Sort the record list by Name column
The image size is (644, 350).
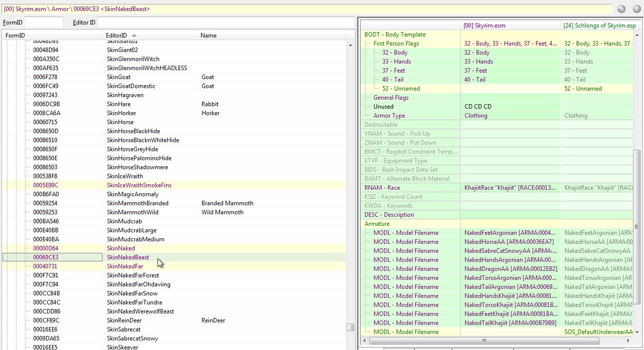click(x=271, y=36)
